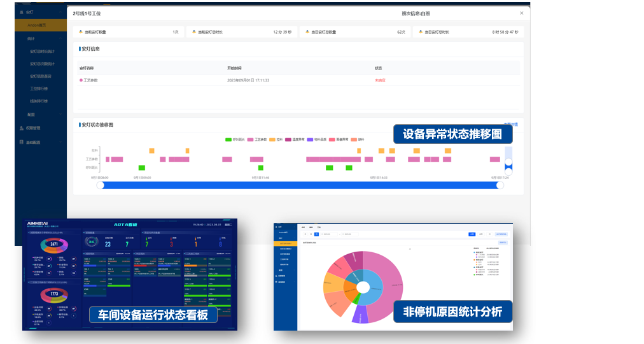Click the left handle of timeline range slider
Viewport: 644px width, 344px height.
[x=100, y=185]
